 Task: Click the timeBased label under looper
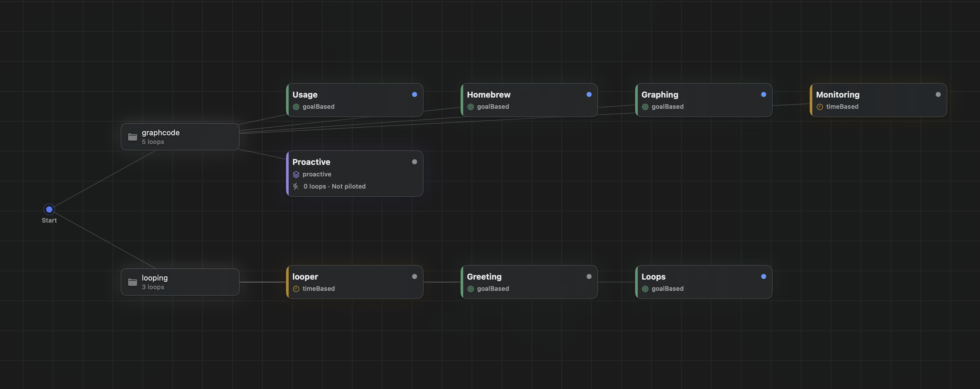pos(319,289)
